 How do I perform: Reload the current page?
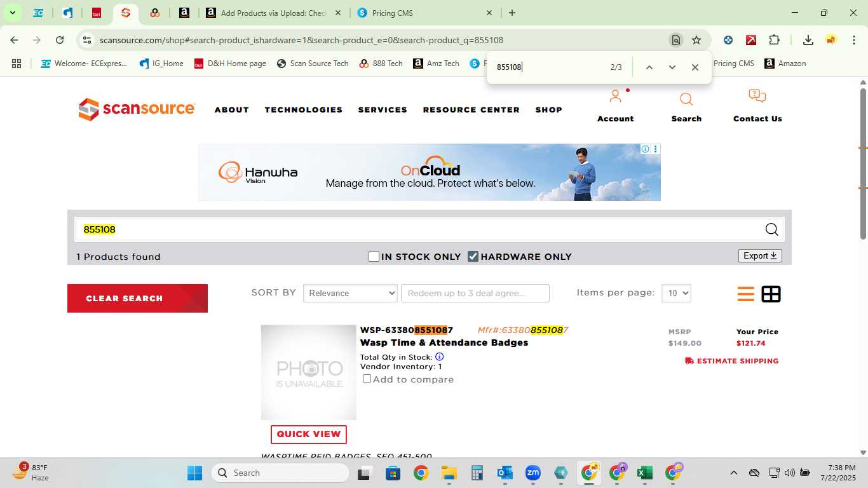tap(60, 40)
